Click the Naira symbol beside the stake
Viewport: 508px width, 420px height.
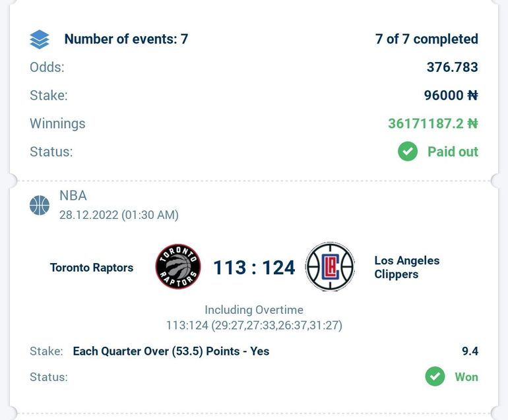coord(472,96)
